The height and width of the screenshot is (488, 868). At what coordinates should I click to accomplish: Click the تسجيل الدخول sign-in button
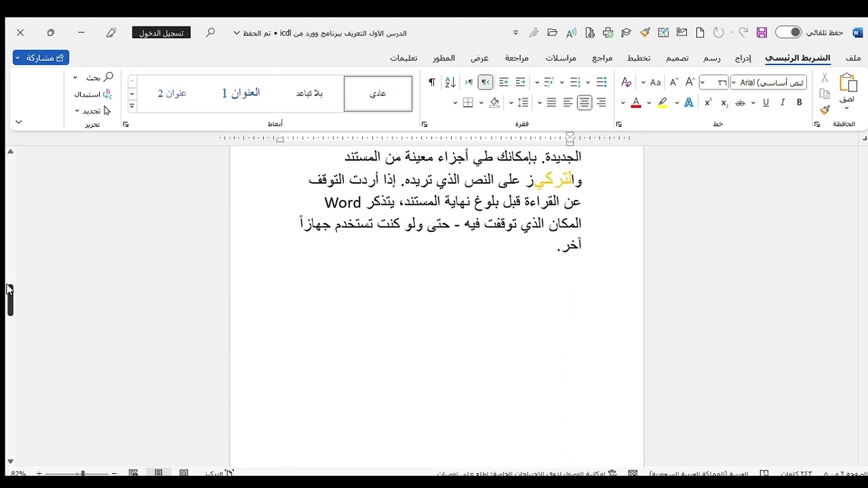pyautogui.click(x=161, y=33)
